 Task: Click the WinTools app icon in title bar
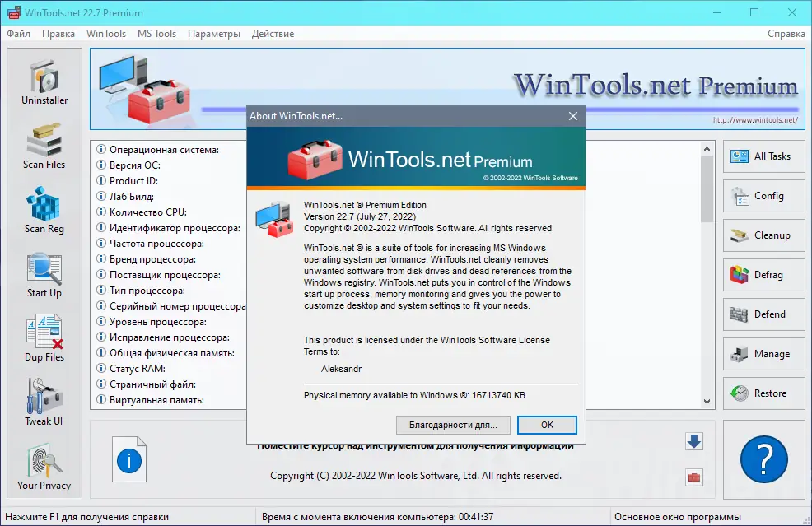point(13,12)
